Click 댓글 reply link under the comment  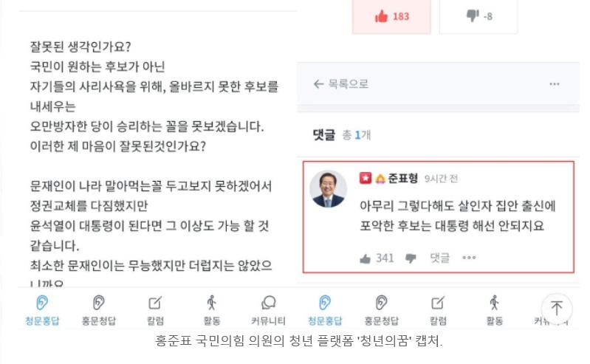pyautogui.click(x=440, y=258)
